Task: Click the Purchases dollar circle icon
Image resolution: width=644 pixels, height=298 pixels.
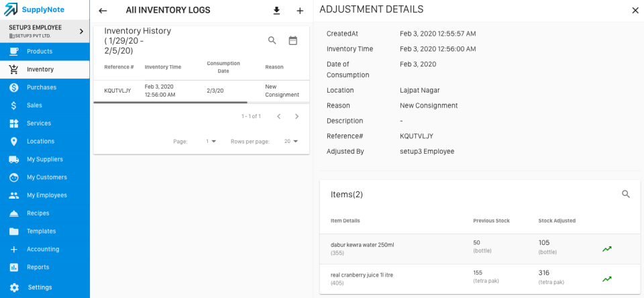Action: [x=14, y=87]
